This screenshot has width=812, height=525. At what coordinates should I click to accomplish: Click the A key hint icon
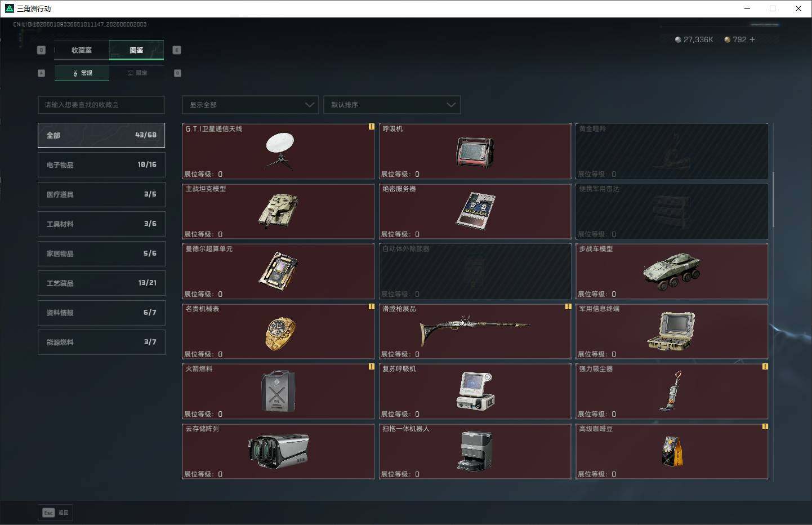click(41, 73)
